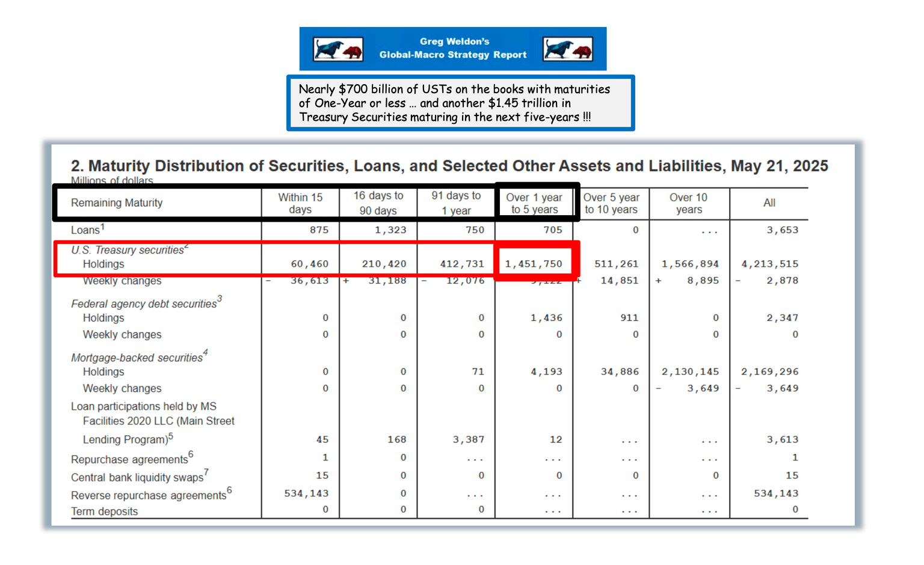
Task: Click the Treasury total 4,213,515 value
Action: 770,264
